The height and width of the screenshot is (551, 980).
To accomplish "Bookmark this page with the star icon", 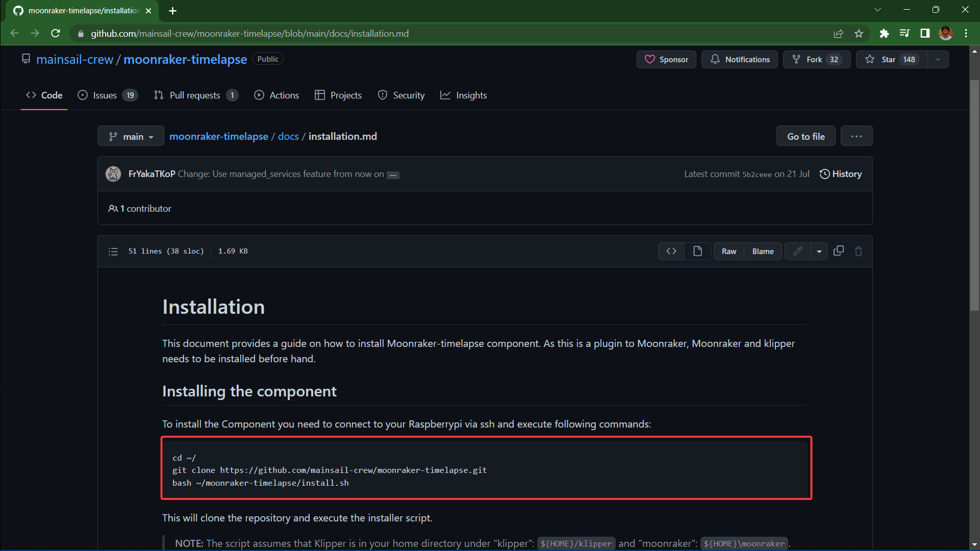I will pos(859,33).
